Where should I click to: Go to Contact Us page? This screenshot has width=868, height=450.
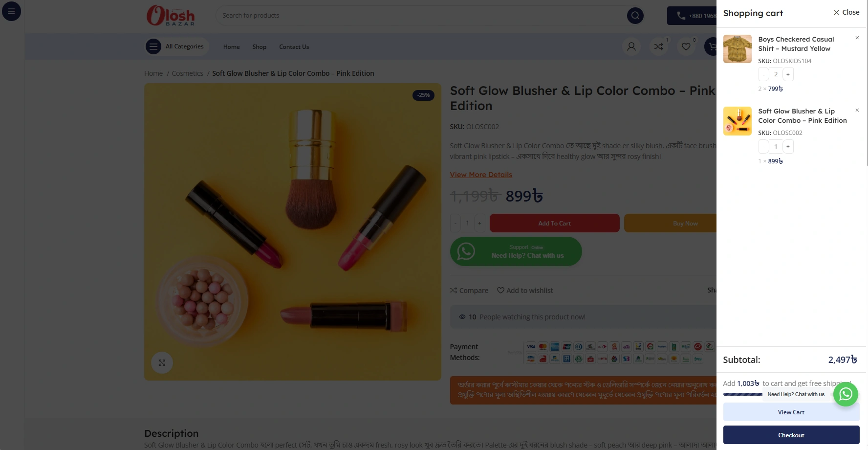[x=294, y=47]
